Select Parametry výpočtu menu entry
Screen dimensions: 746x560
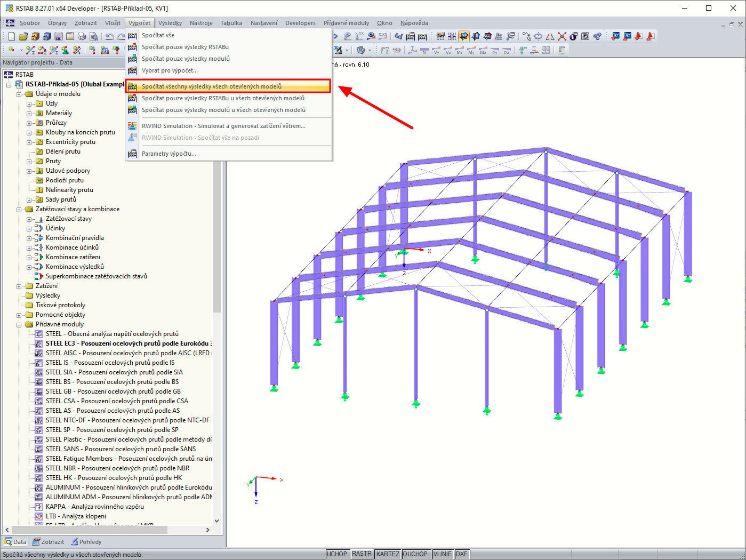[x=229, y=154]
